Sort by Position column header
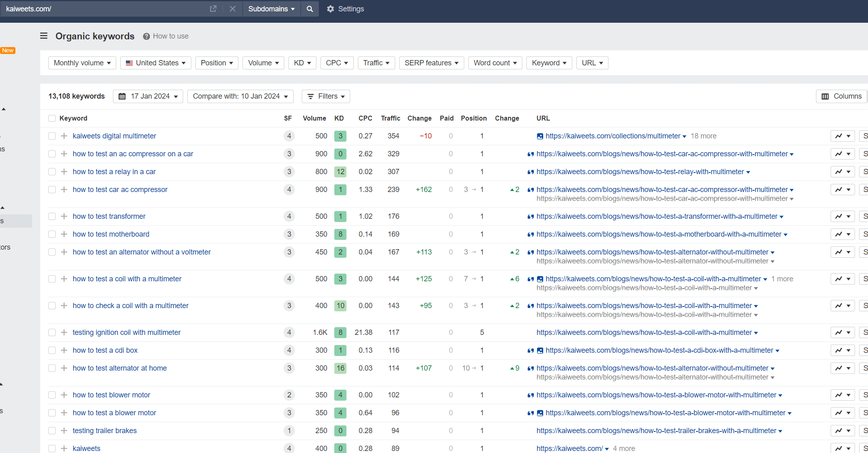 coord(474,118)
